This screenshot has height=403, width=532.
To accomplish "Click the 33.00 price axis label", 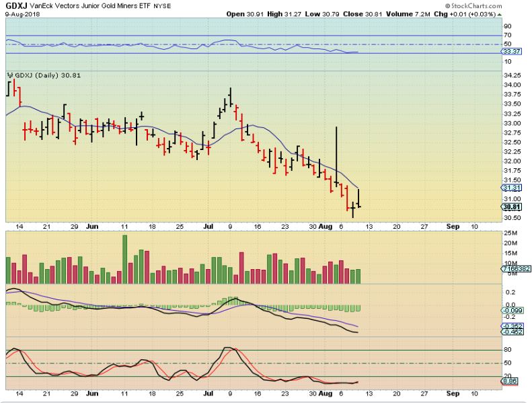I will [512, 124].
